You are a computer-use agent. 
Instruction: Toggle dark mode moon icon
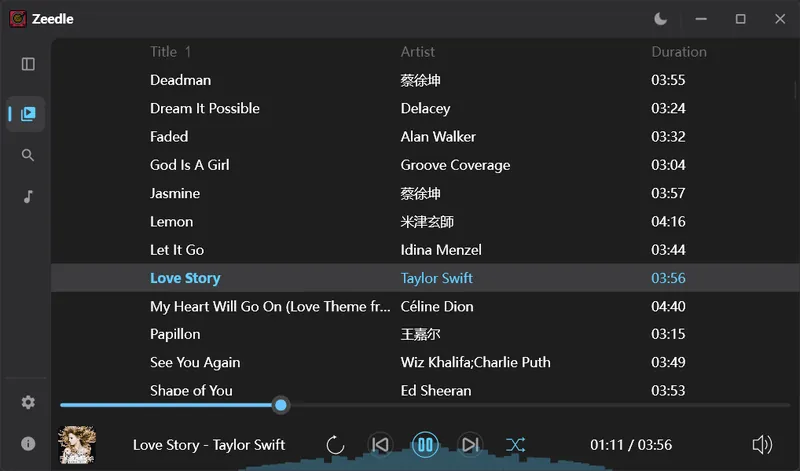(x=661, y=19)
